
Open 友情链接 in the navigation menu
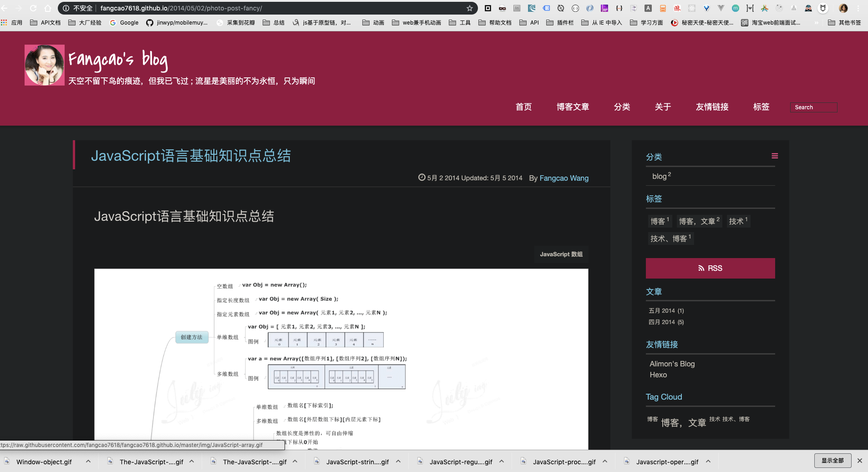[x=712, y=107]
